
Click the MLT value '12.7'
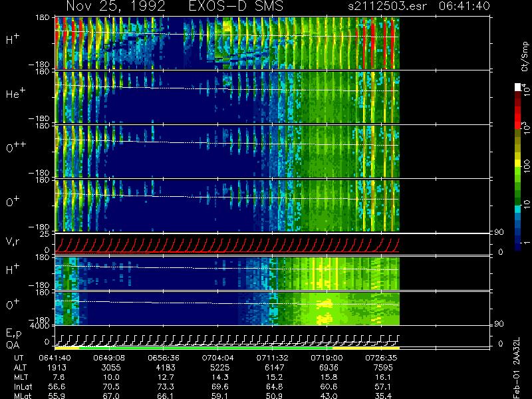tap(165, 377)
